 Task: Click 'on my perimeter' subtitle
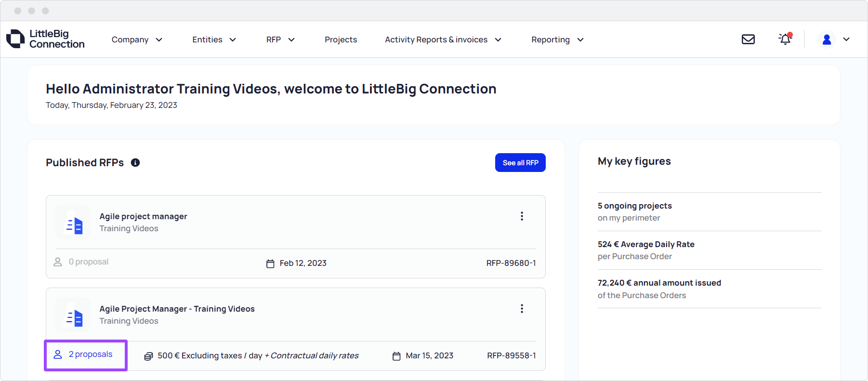[x=629, y=218]
